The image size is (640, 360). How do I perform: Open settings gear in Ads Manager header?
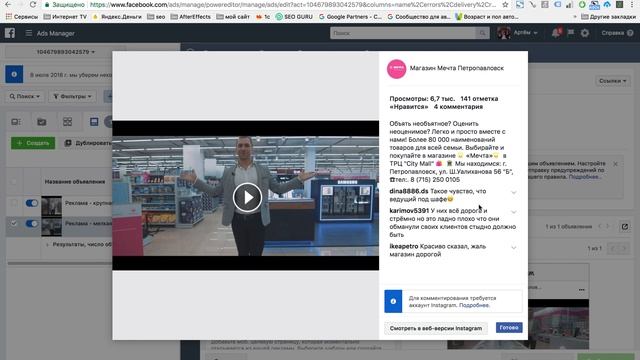pos(585,33)
